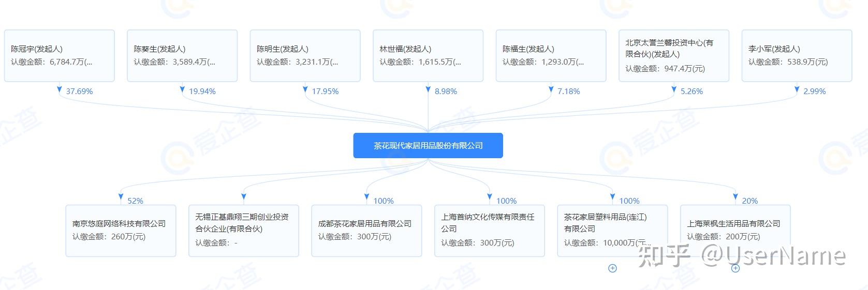Click 认缴金额 3,231.1万 under 陈明生
The image size is (868, 290).
[x=298, y=62]
